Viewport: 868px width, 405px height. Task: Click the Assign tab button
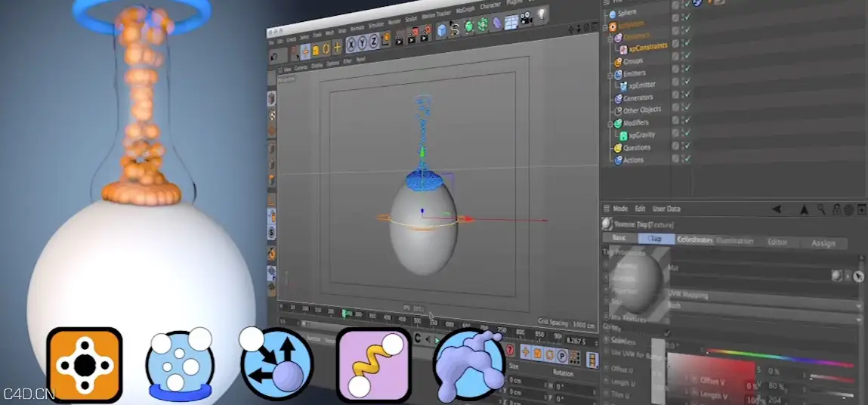pos(823,243)
